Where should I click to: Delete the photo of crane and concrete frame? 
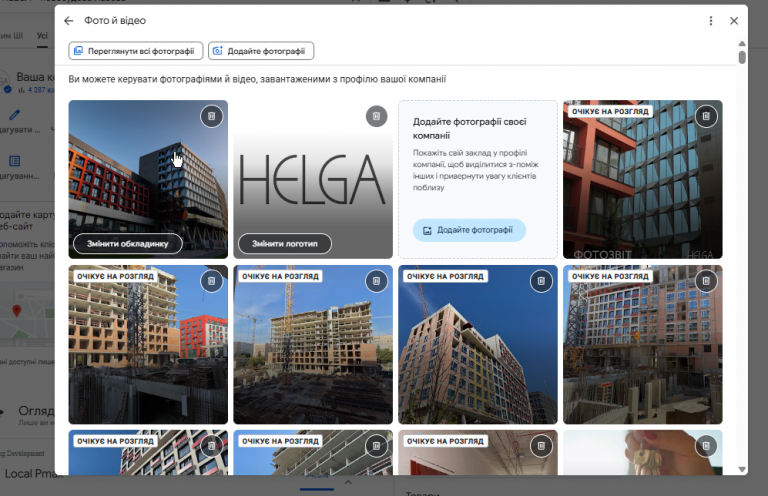[x=377, y=281]
